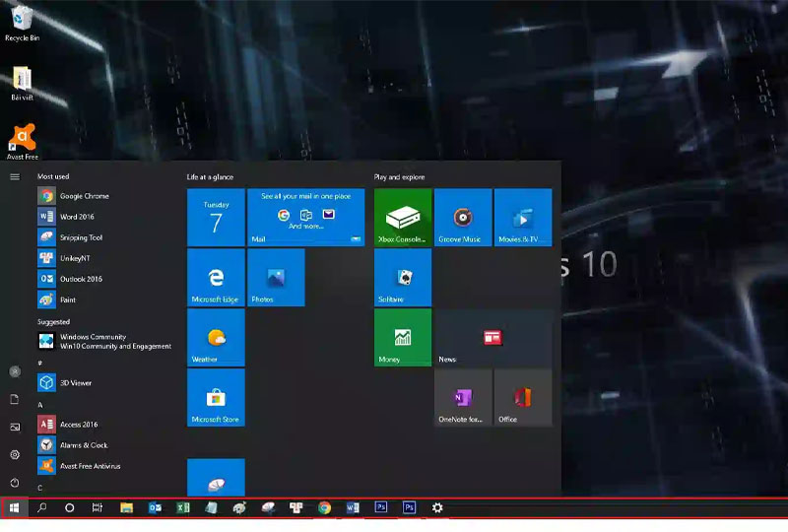This screenshot has height=532, width=788.
Task: Open the user account icon in Start sidebar
Action: (x=15, y=371)
